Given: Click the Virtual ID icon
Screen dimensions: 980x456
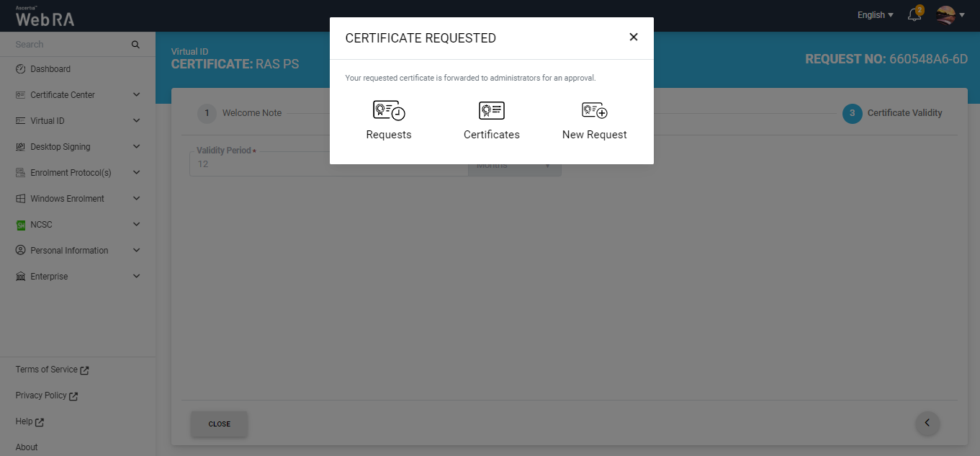Looking at the screenshot, I should click(20, 121).
